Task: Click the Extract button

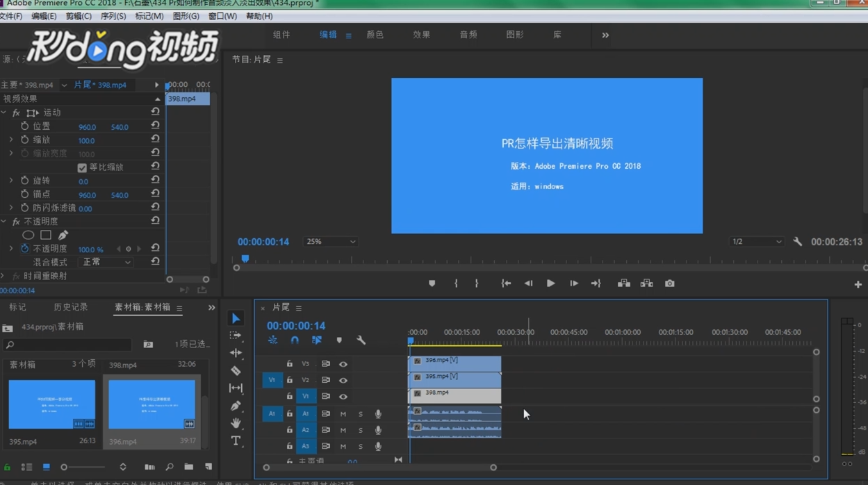Action: click(x=646, y=283)
